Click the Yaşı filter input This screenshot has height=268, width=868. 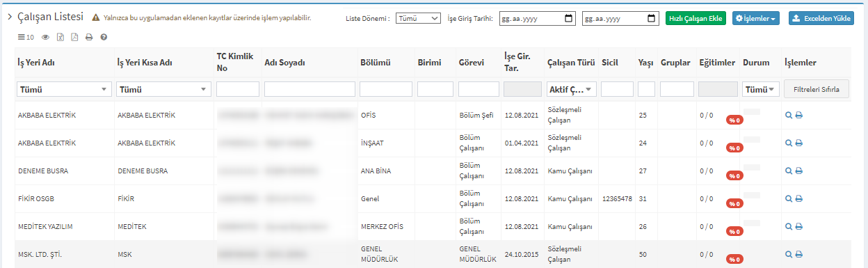[647, 89]
